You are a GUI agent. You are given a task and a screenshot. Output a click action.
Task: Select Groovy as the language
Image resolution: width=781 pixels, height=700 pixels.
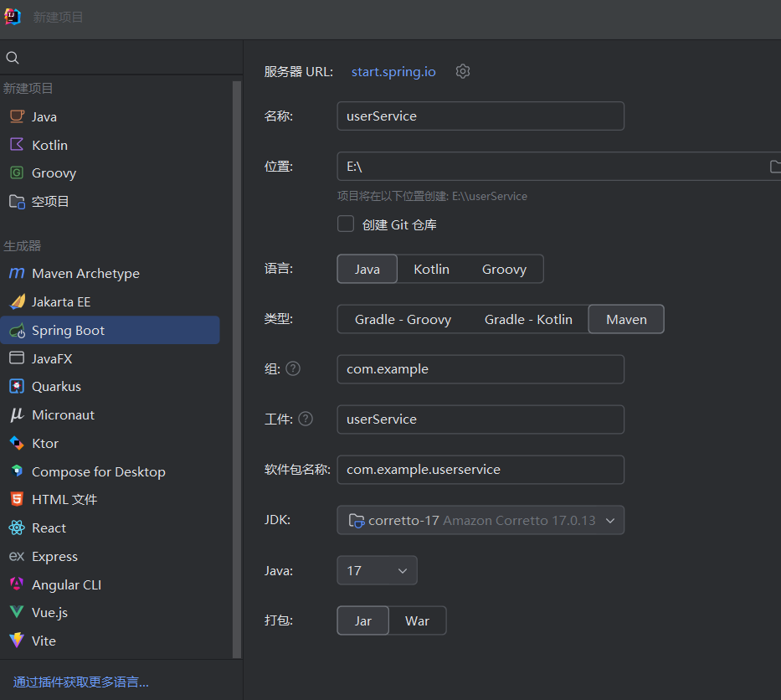(x=504, y=269)
